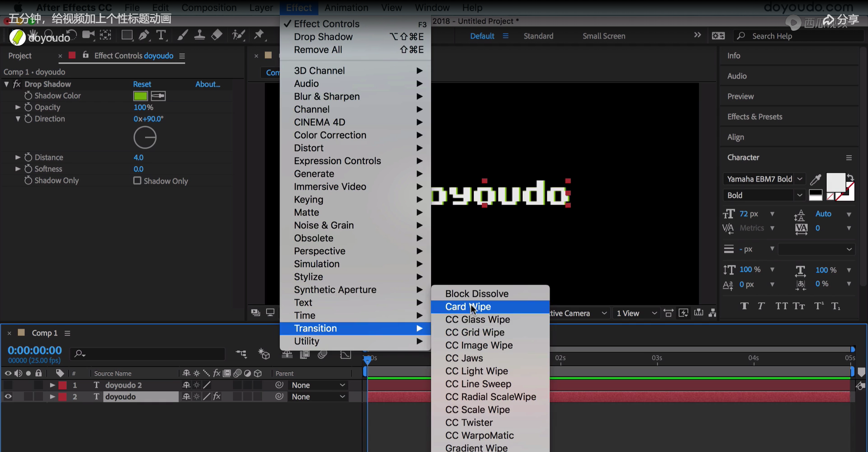This screenshot has width=868, height=452.
Task: Expand the doyoudo 2 layer properties
Action: pos(52,385)
